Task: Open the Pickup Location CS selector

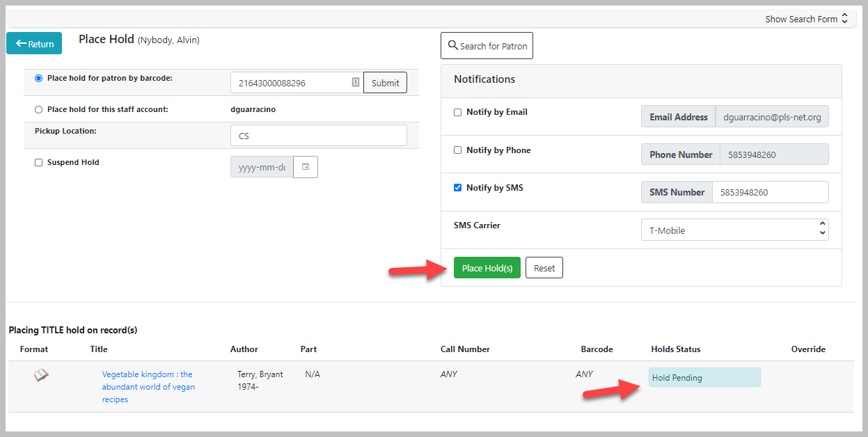Action: pos(318,136)
